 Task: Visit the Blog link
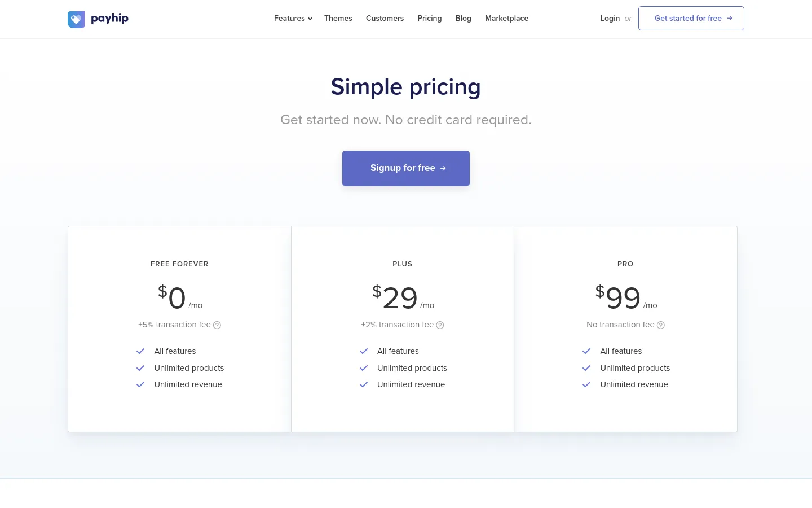coord(464,19)
